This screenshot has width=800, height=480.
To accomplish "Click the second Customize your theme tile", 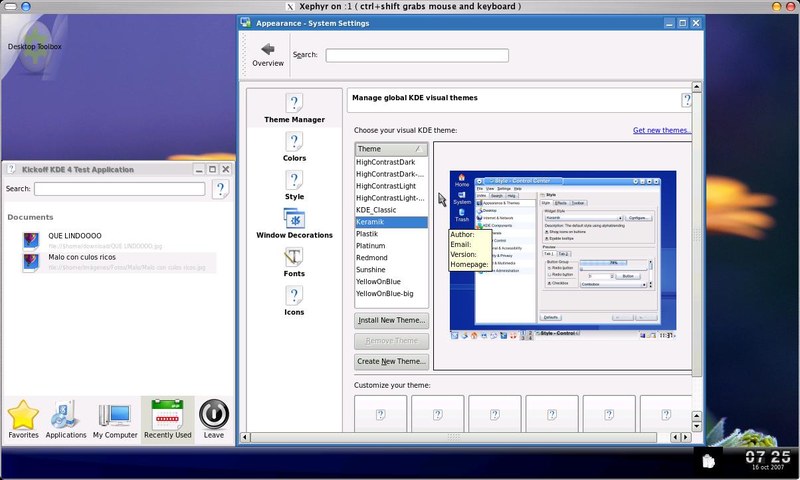I will point(438,414).
